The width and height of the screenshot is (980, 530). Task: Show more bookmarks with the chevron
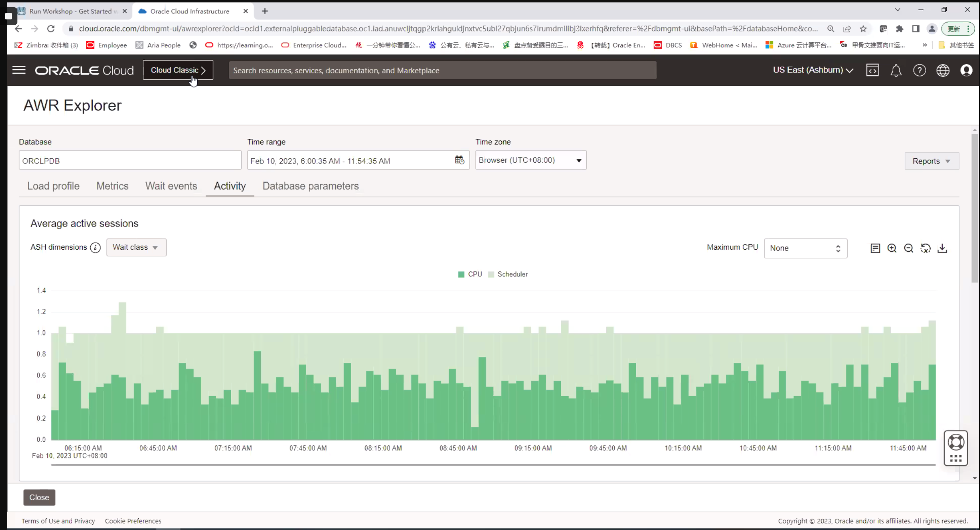click(925, 45)
